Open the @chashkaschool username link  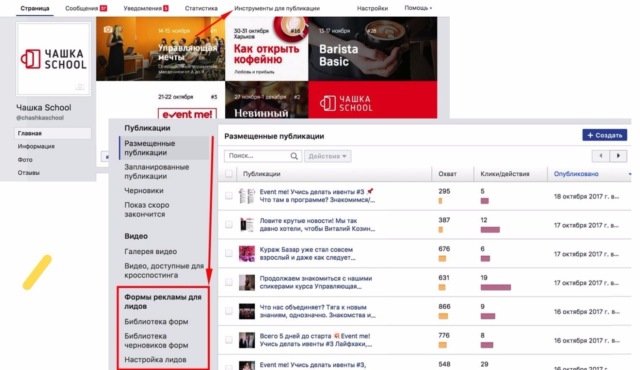pyautogui.click(x=40, y=117)
